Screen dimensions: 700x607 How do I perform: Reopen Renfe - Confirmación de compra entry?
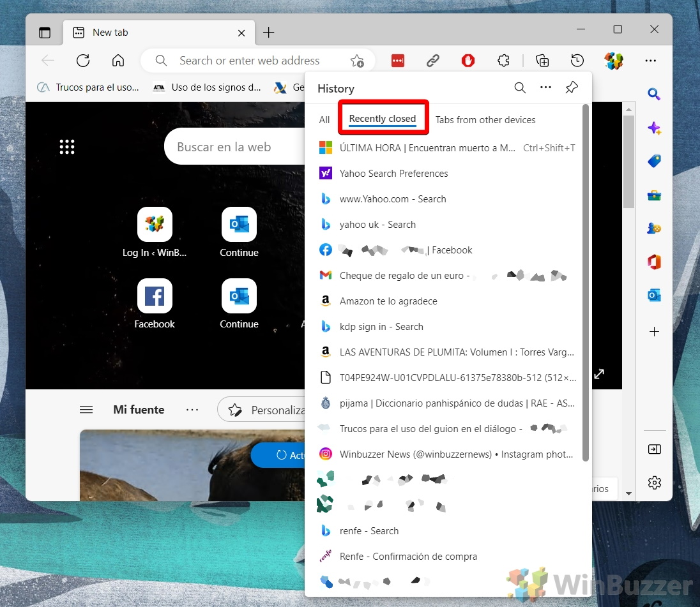pyautogui.click(x=447, y=556)
